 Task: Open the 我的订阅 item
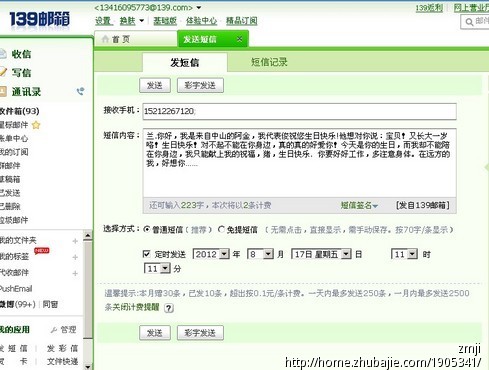[x=14, y=152]
